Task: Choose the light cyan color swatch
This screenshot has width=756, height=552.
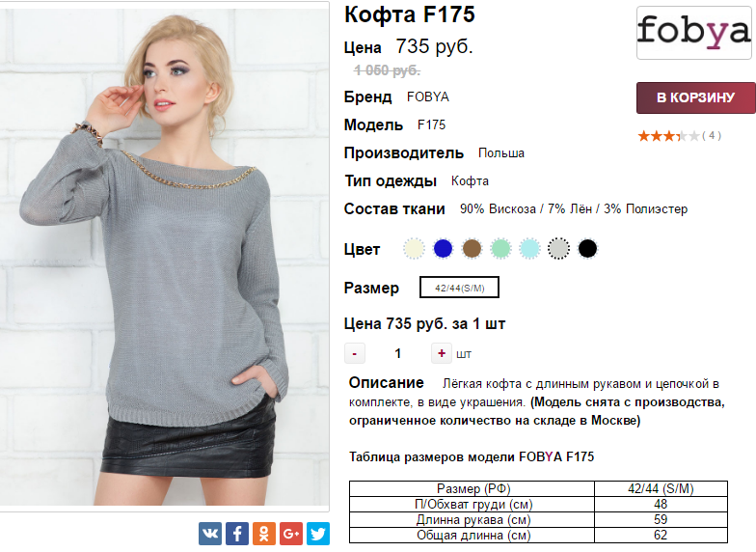Action: click(x=530, y=249)
